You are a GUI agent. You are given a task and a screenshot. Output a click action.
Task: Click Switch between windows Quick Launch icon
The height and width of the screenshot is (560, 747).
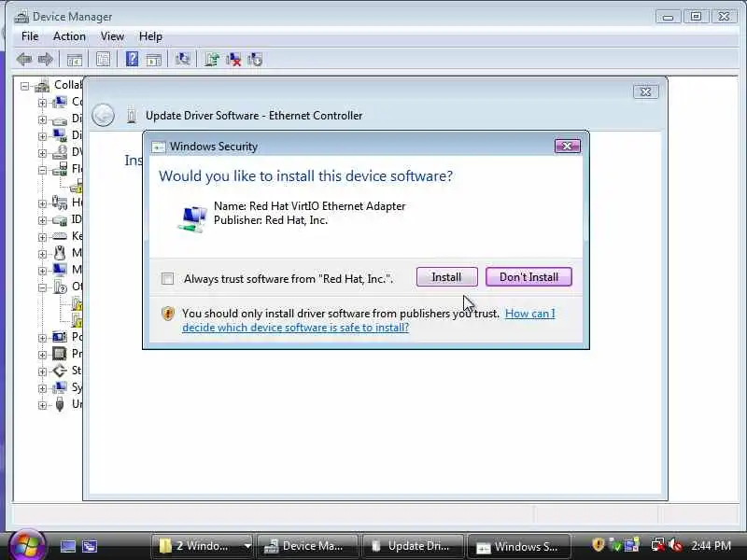[90, 546]
